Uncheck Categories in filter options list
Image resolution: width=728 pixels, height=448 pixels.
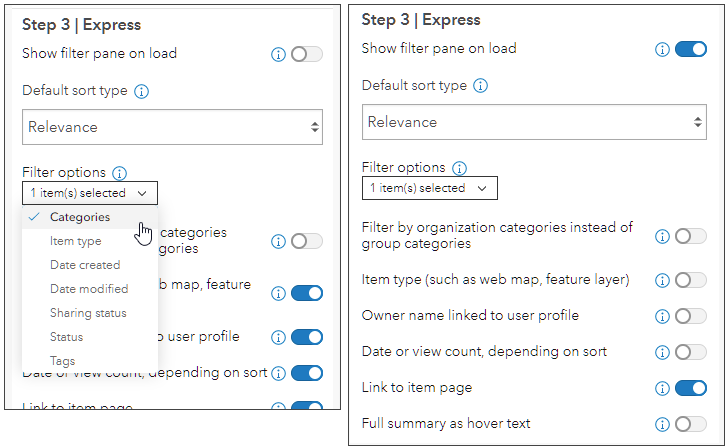(80, 217)
